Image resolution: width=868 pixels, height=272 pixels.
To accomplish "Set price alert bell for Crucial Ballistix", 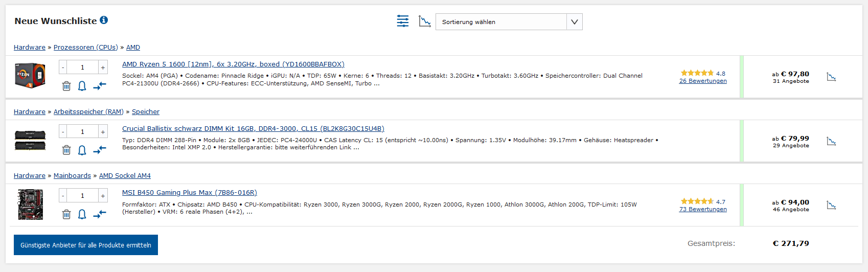I will (82, 150).
